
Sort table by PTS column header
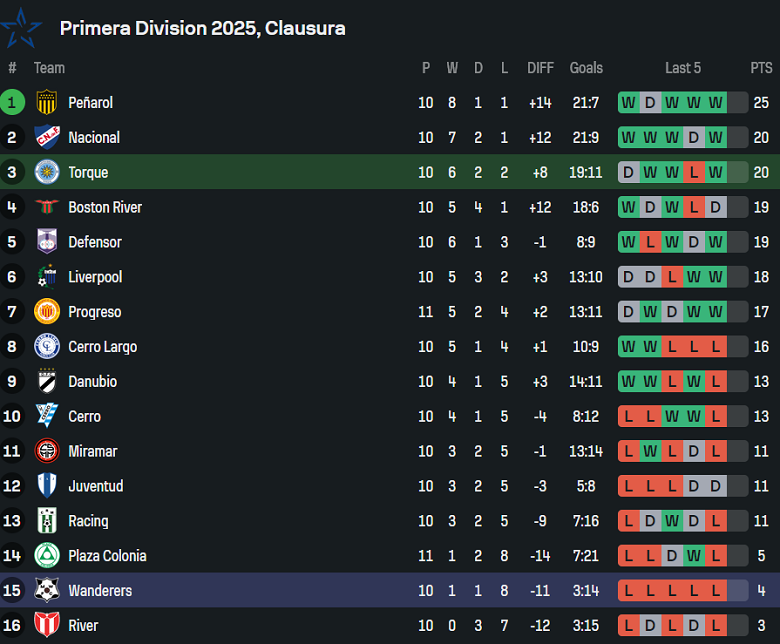tap(761, 68)
